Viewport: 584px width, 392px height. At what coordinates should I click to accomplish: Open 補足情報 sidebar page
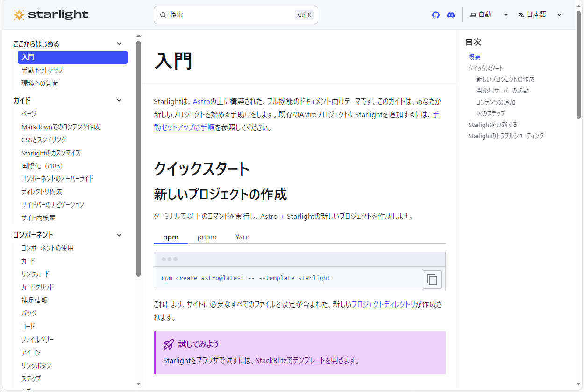(35, 301)
